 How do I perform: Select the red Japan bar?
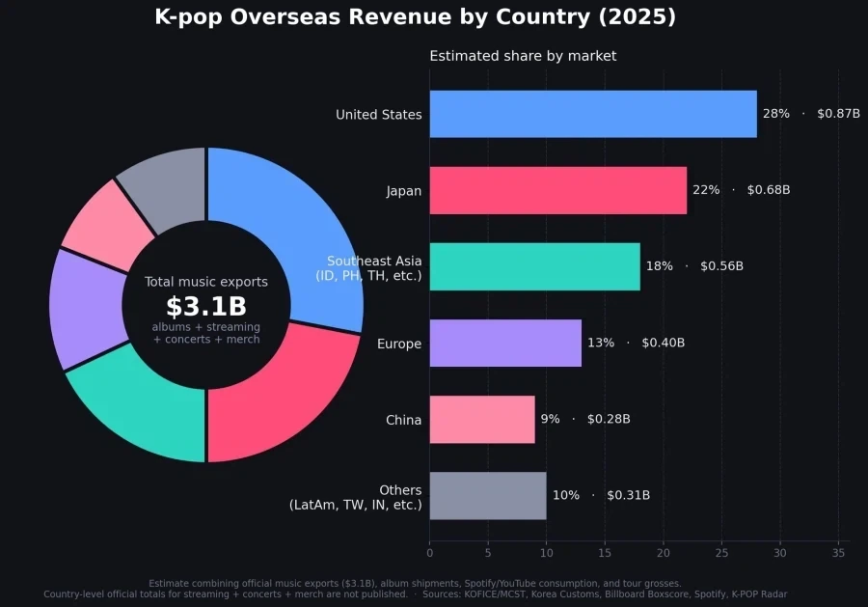[x=558, y=190]
